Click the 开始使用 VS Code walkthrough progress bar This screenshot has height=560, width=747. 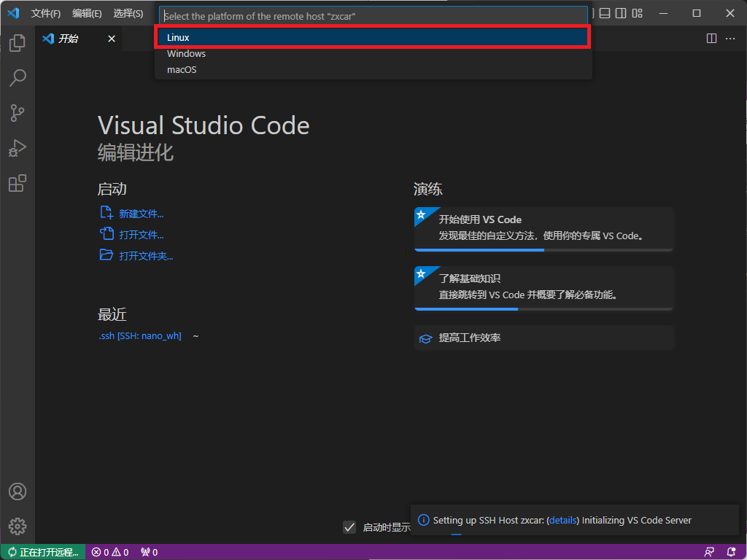point(543,250)
